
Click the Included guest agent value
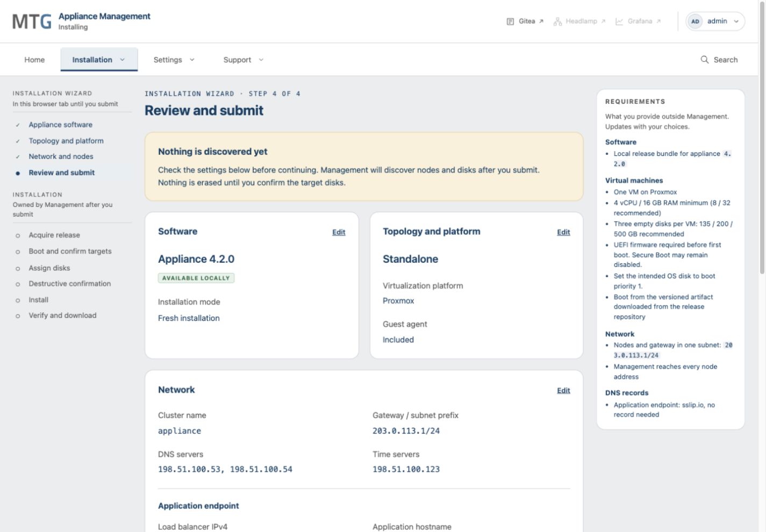tap(398, 340)
